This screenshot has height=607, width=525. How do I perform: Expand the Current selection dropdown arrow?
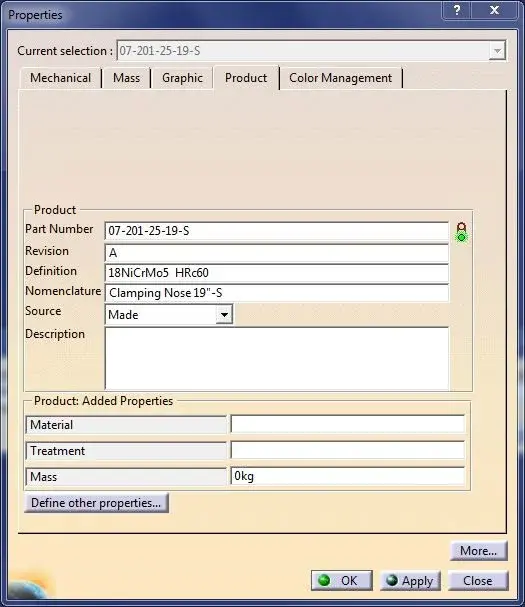497,51
